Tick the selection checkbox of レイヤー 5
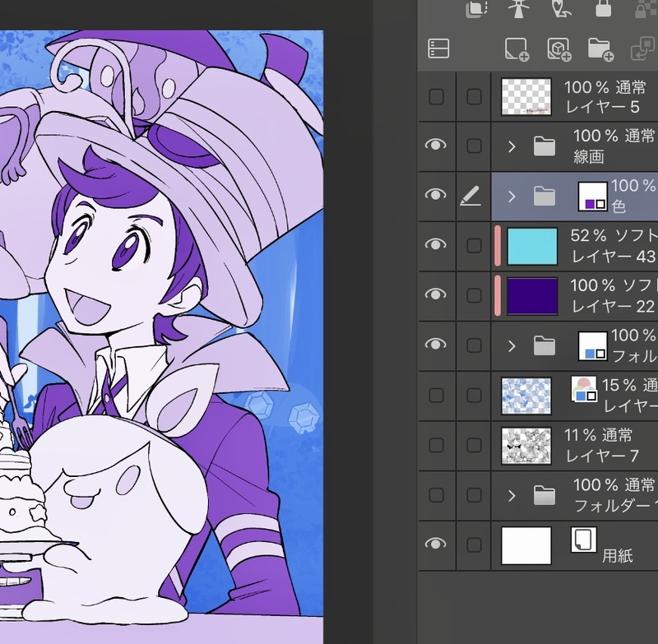The height and width of the screenshot is (644, 658). 475,97
